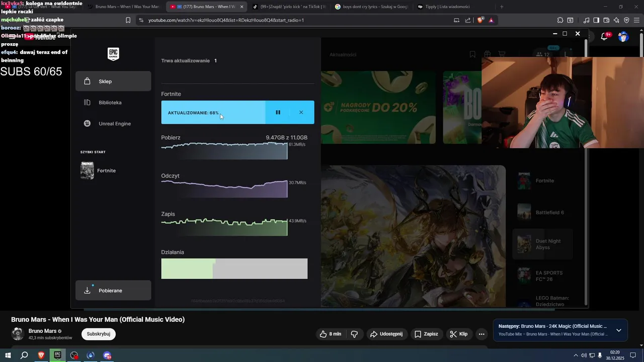Open Windows taskbar search

(24, 355)
